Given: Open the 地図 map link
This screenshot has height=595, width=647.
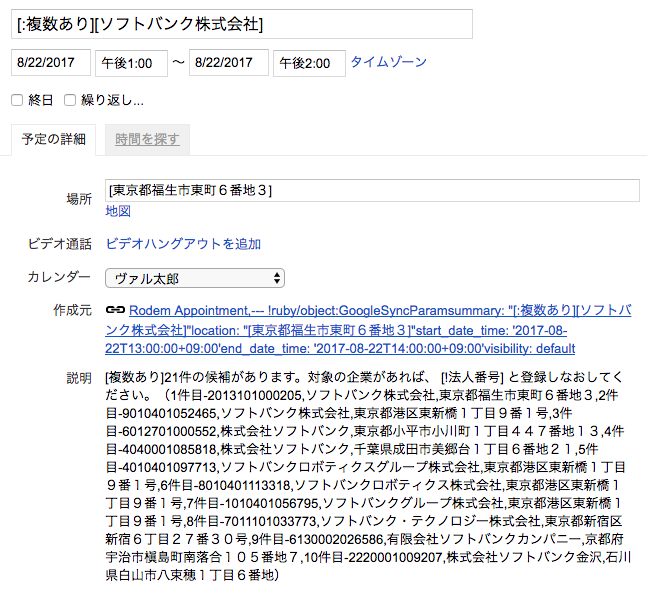Looking at the screenshot, I should [118, 211].
